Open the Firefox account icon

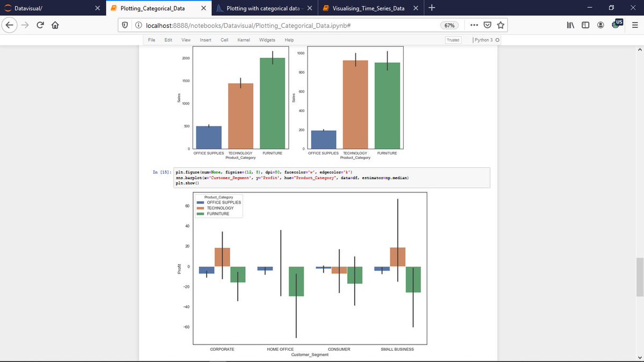point(601,25)
